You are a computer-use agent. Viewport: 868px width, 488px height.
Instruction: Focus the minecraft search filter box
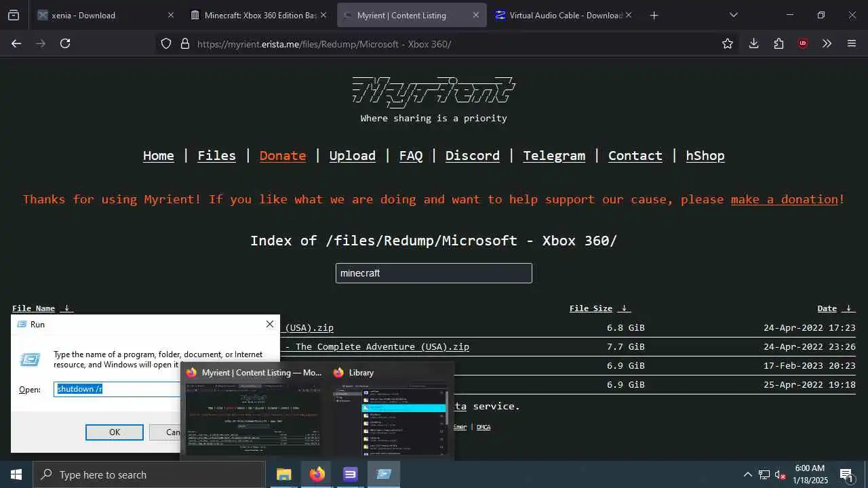pos(434,273)
